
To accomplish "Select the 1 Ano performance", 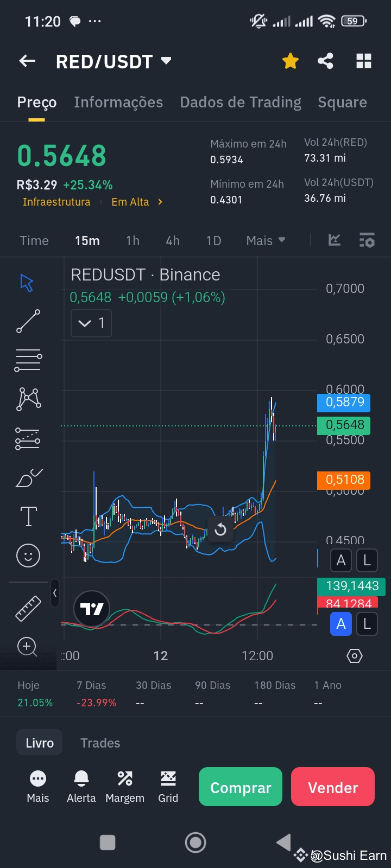I will (328, 694).
